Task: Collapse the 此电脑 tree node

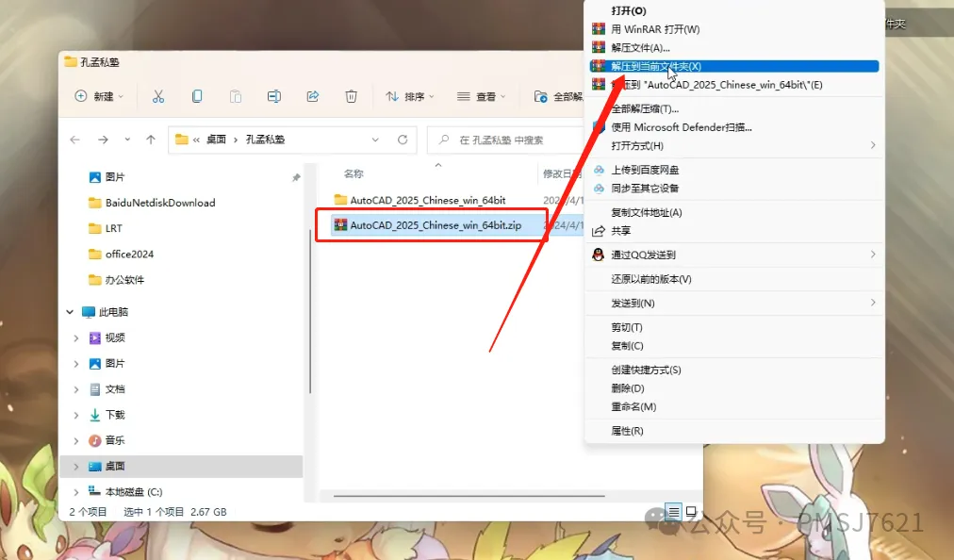Action: [x=70, y=312]
